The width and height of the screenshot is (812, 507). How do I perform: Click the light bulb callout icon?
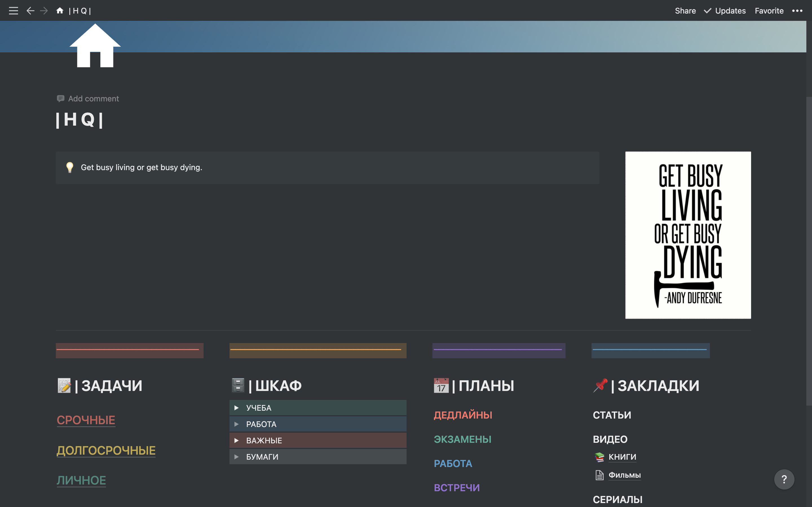(x=70, y=167)
